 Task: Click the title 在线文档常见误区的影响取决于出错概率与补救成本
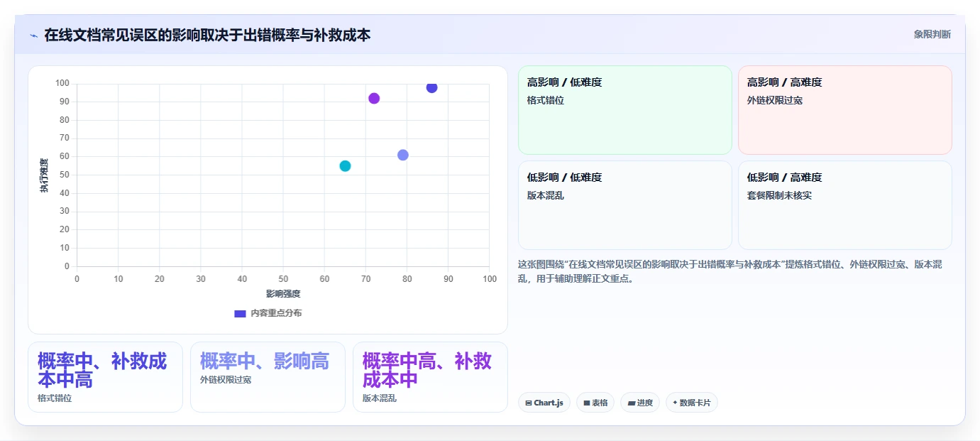207,35
